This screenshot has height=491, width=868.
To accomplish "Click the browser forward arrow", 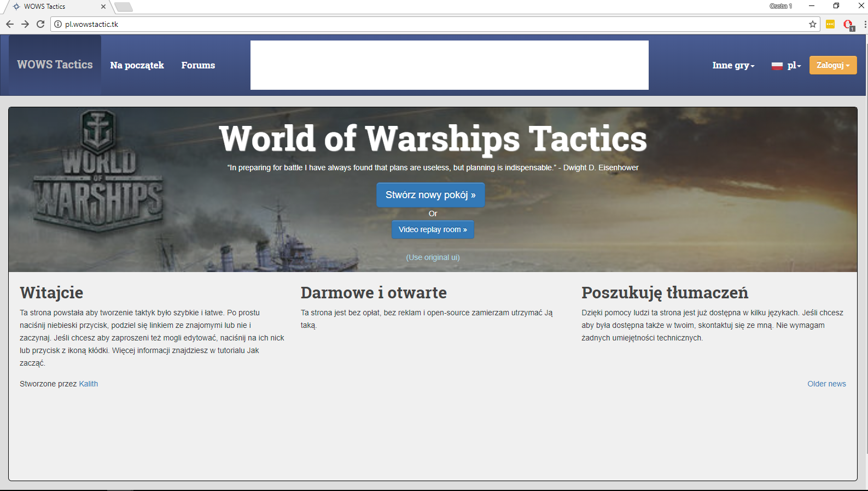I will (25, 24).
